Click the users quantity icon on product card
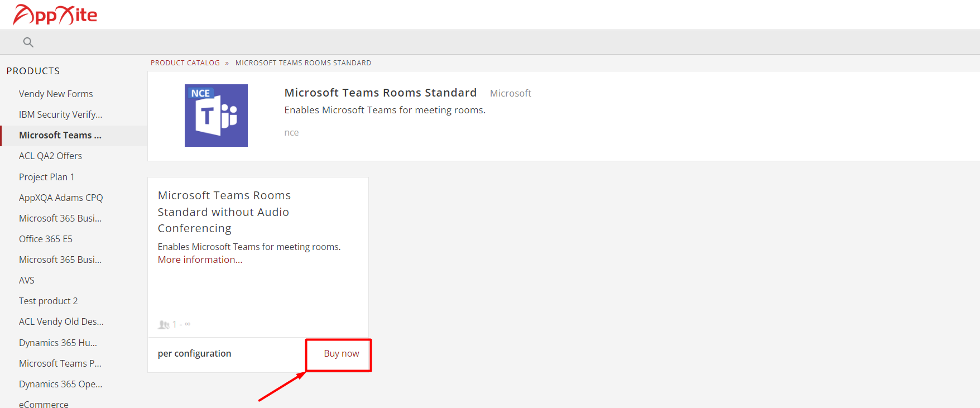Screen dimensions: 980x408 [x=164, y=324]
